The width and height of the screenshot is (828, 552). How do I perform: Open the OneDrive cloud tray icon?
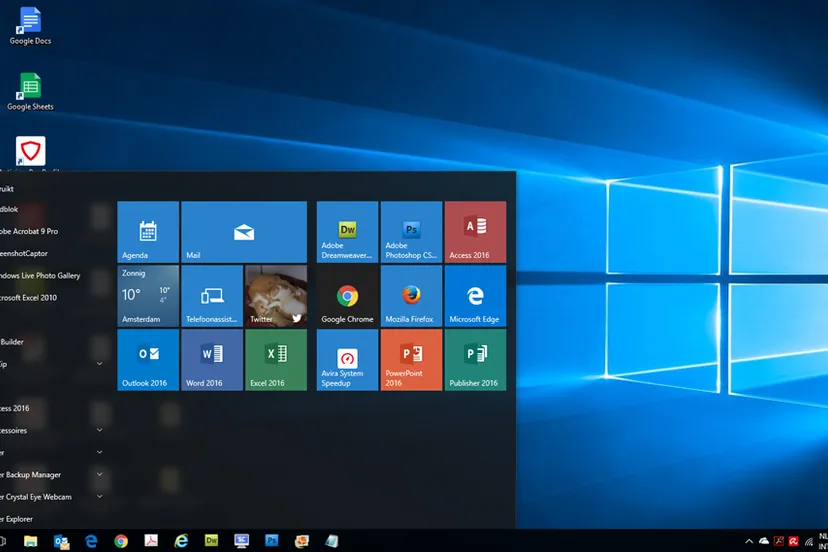point(764,541)
